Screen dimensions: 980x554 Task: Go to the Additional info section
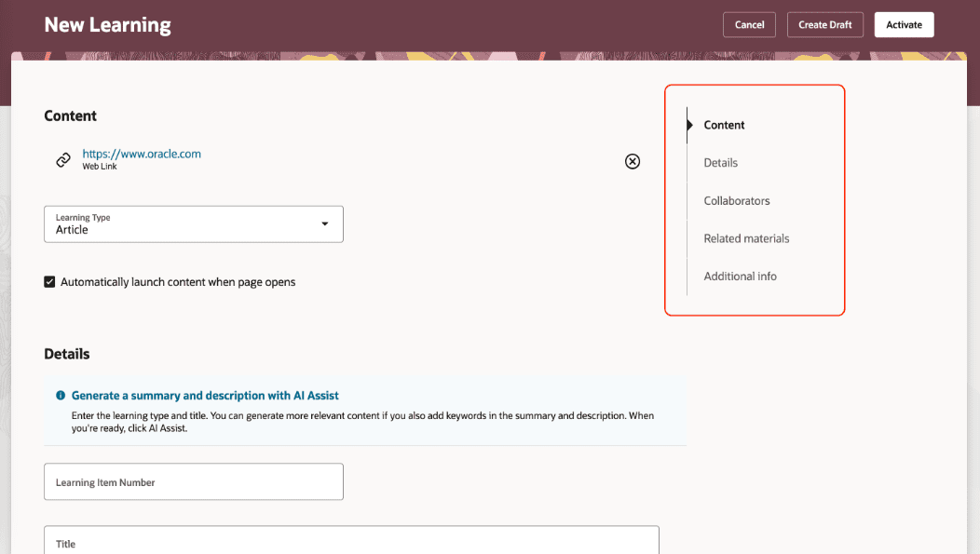pos(740,276)
